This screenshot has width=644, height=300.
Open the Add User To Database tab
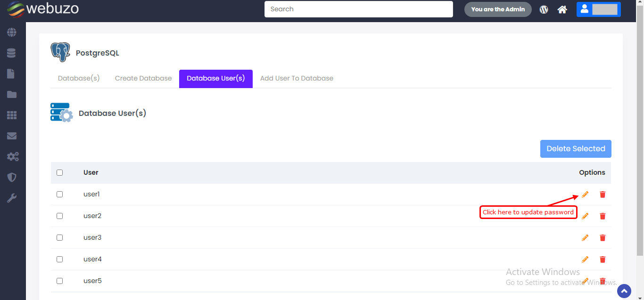[x=297, y=79]
